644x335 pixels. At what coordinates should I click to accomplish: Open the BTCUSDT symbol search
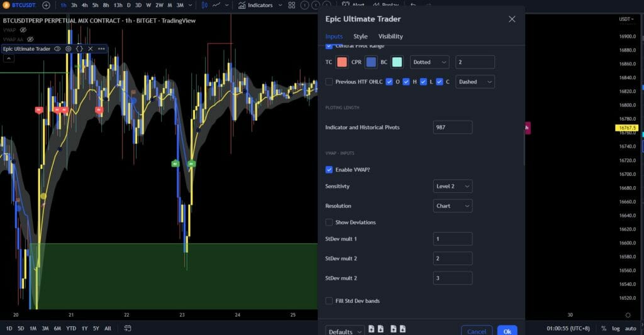(x=19, y=5)
